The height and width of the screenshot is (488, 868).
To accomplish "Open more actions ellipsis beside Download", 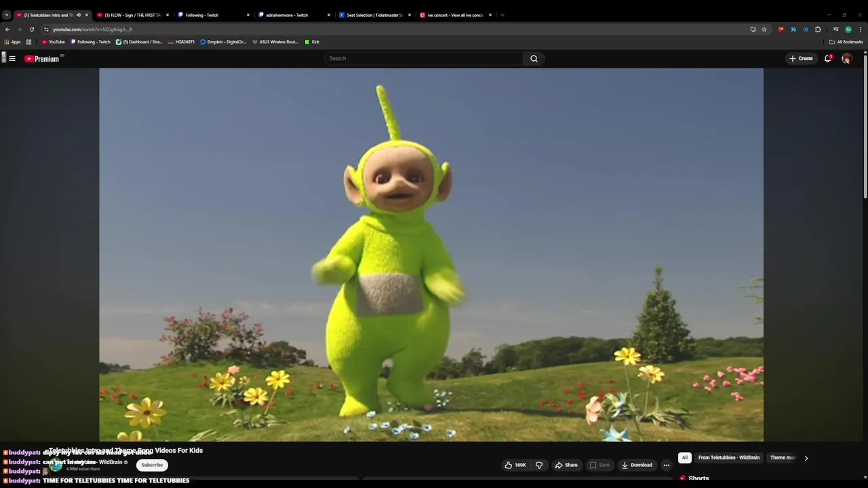I will [666, 465].
